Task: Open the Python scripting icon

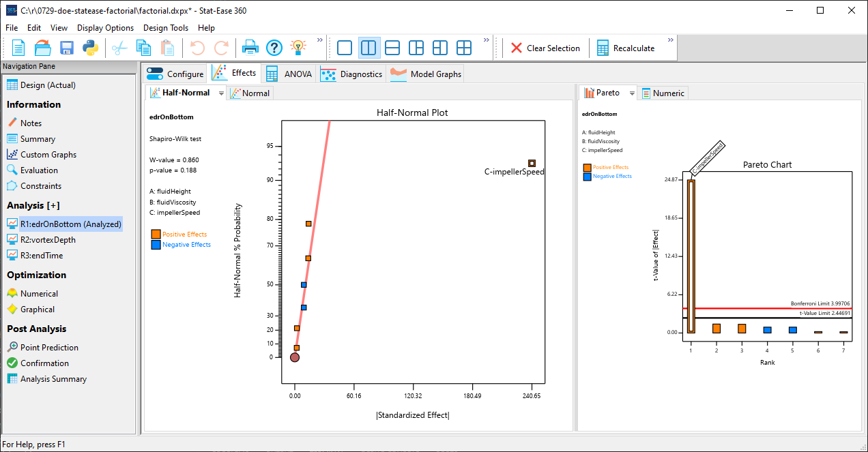Action: coord(89,48)
